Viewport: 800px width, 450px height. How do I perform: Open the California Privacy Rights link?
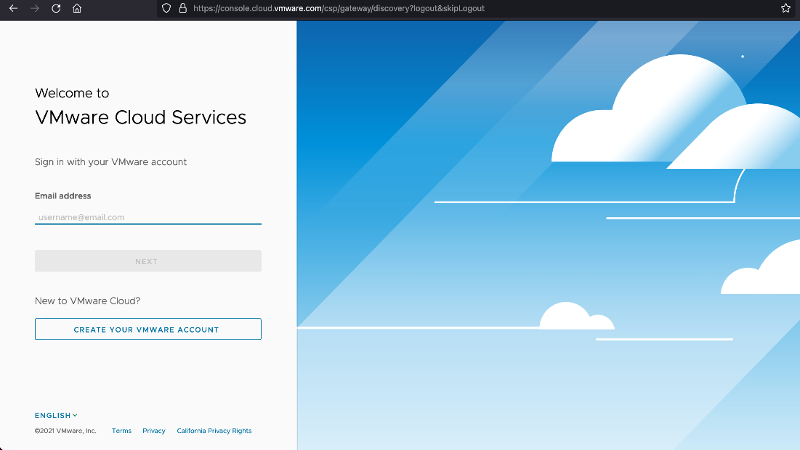tap(214, 431)
